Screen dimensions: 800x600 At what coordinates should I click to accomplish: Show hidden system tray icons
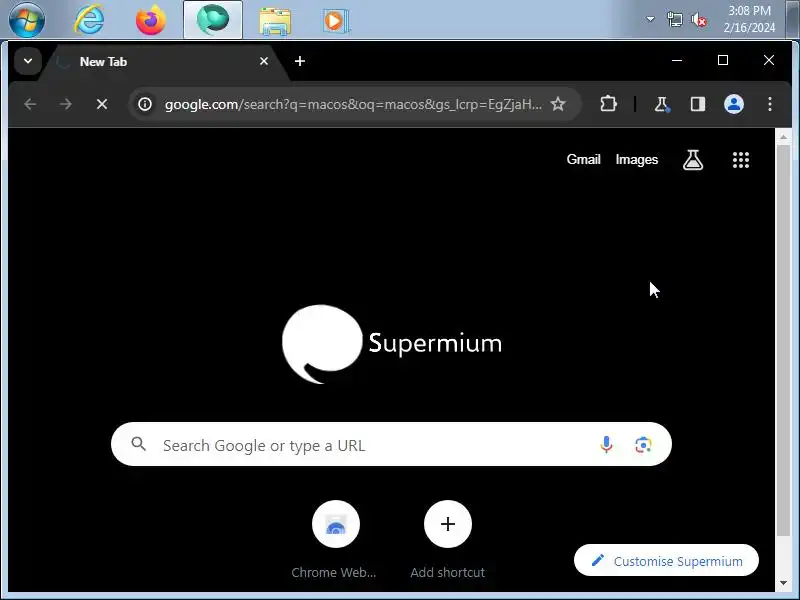coord(650,19)
